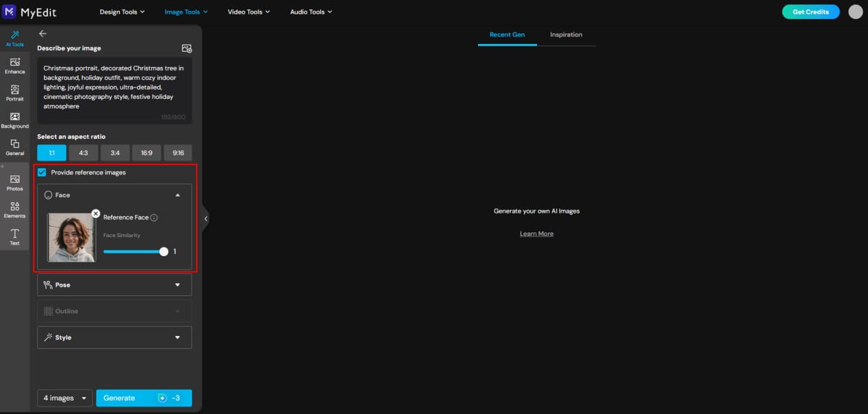Viewport: 868px width, 414px height.
Task: Select the 1:1 aspect ratio
Action: 52,152
